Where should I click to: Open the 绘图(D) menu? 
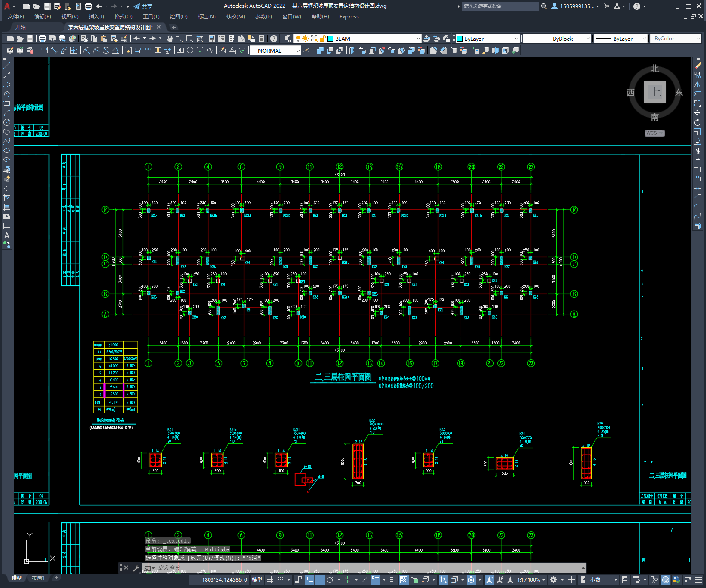click(x=179, y=17)
